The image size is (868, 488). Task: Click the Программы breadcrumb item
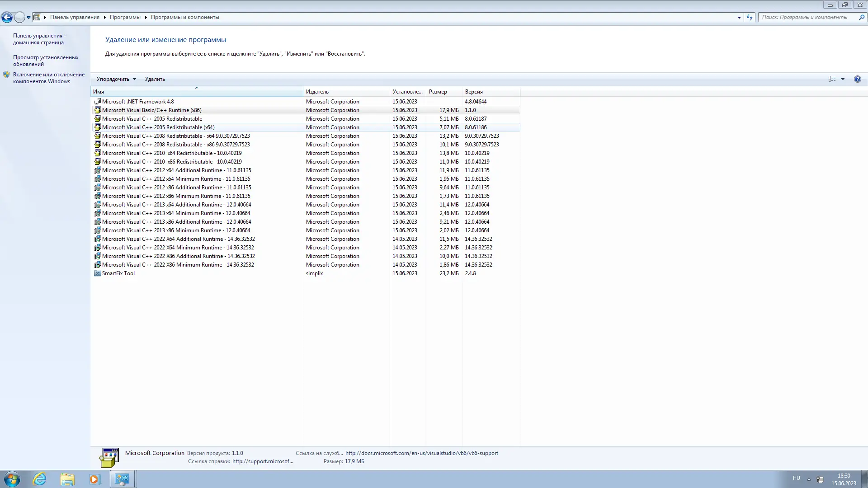125,17
